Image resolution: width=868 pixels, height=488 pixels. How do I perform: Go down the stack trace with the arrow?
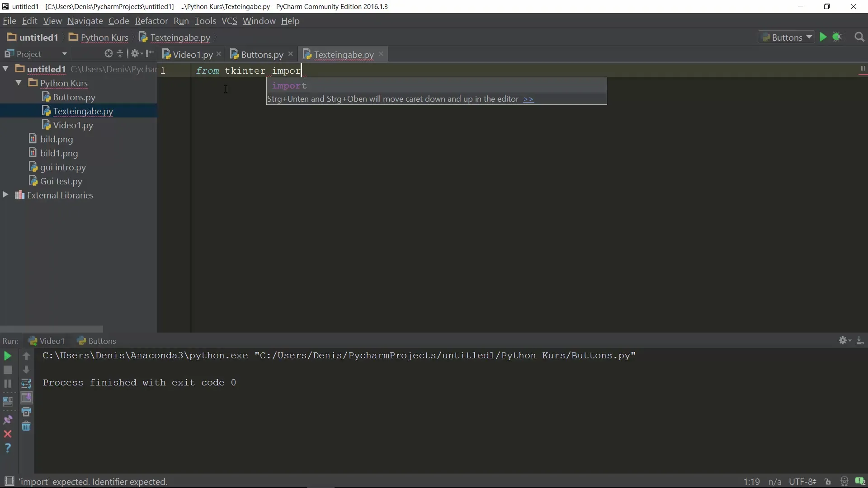pos(26,370)
